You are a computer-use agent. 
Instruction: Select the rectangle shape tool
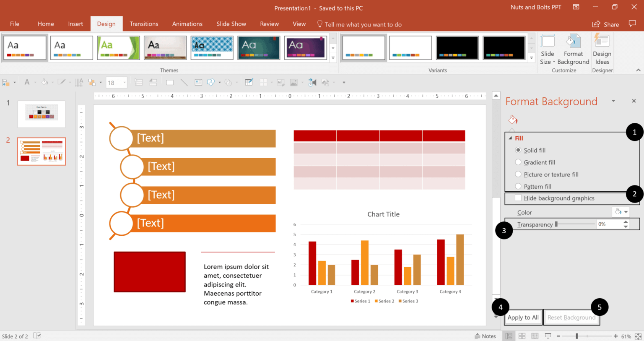(x=170, y=83)
